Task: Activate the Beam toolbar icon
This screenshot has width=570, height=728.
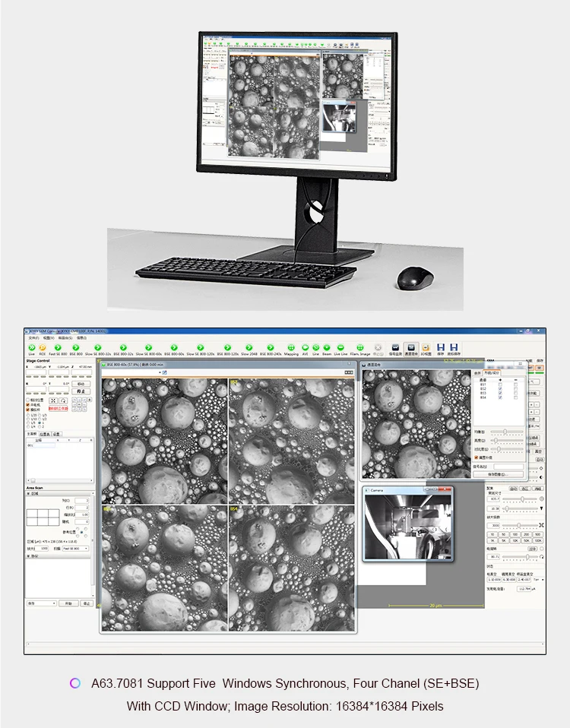Action: [327, 348]
